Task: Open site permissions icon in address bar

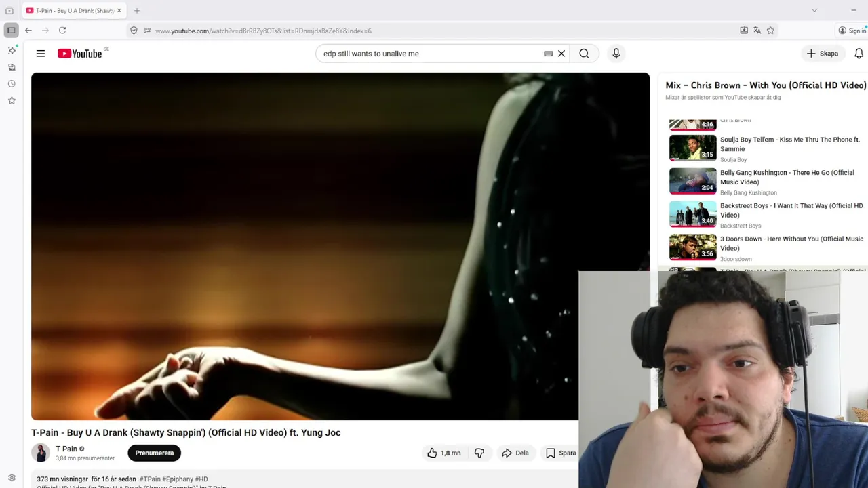Action: (147, 30)
